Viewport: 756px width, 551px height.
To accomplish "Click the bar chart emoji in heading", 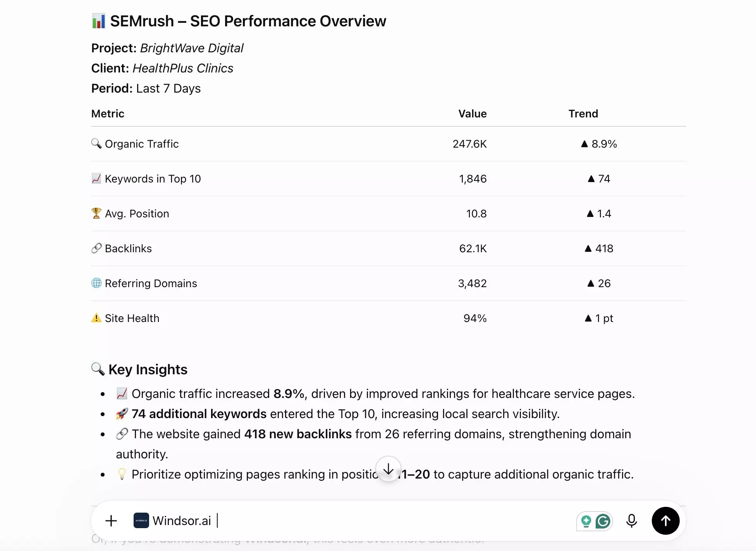I will 98,21.
